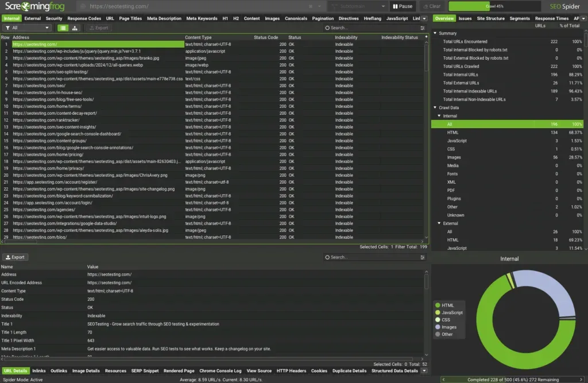
Task: Switch to the SERP Snippet tab
Action: tap(145, 370)
